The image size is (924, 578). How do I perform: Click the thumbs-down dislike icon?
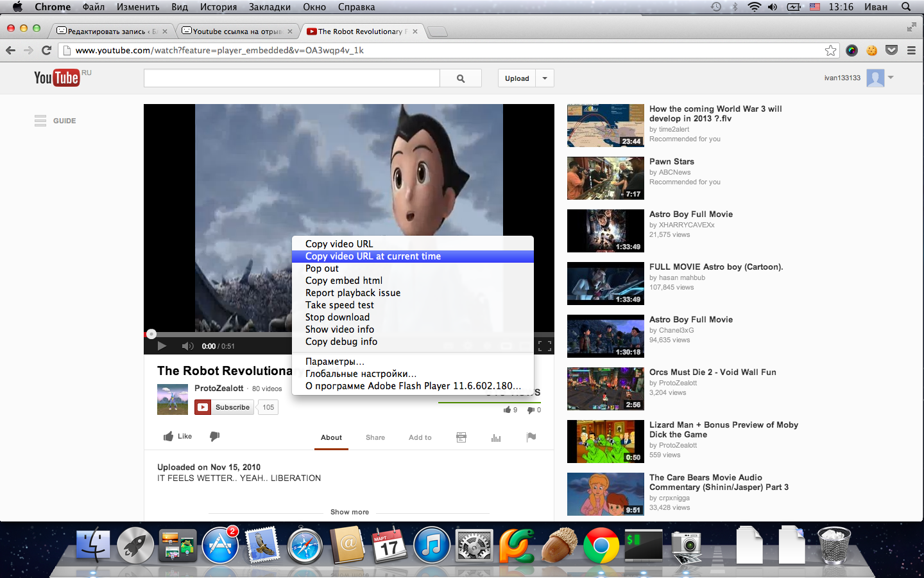click(x=215, y=437)
